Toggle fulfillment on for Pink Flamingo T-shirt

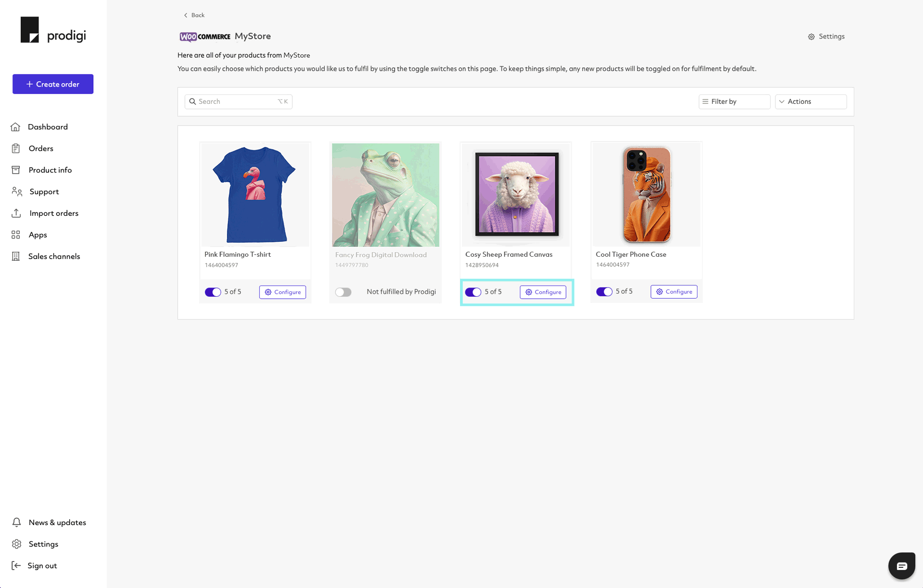212,291
